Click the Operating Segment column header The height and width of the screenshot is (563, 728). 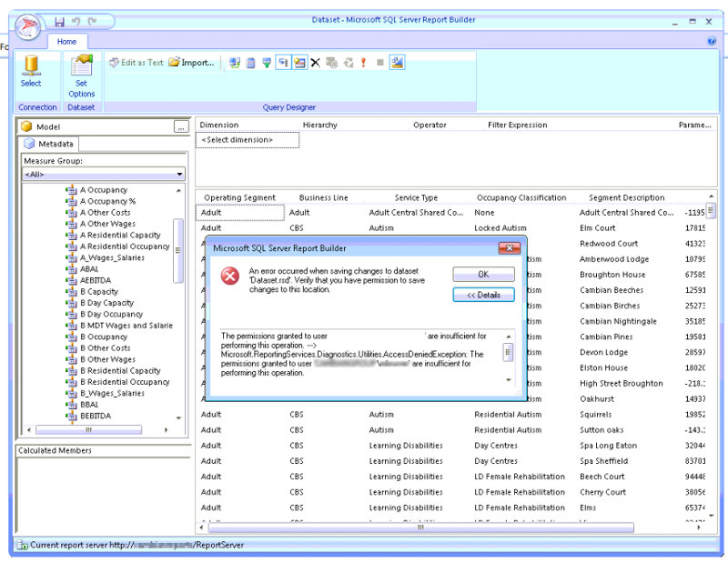239,197
